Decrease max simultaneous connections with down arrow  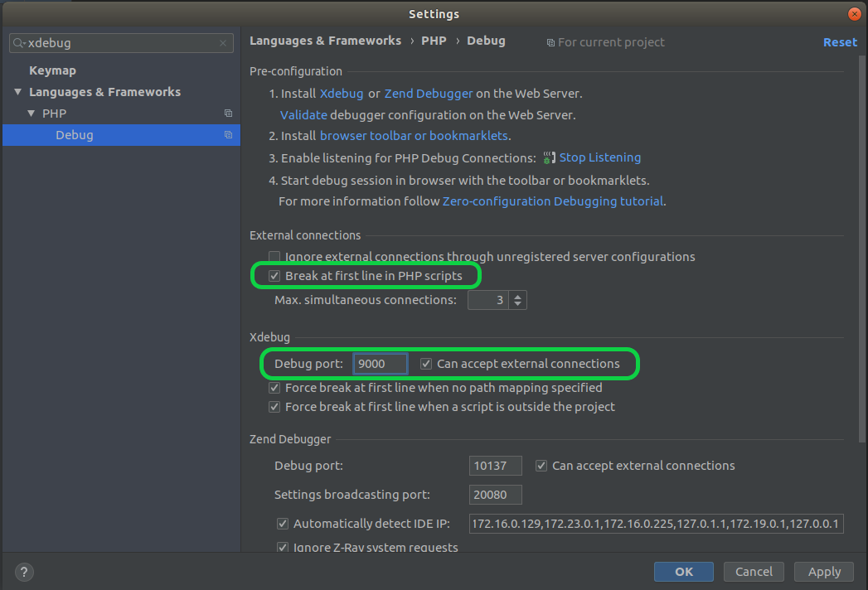click(517, 304)
